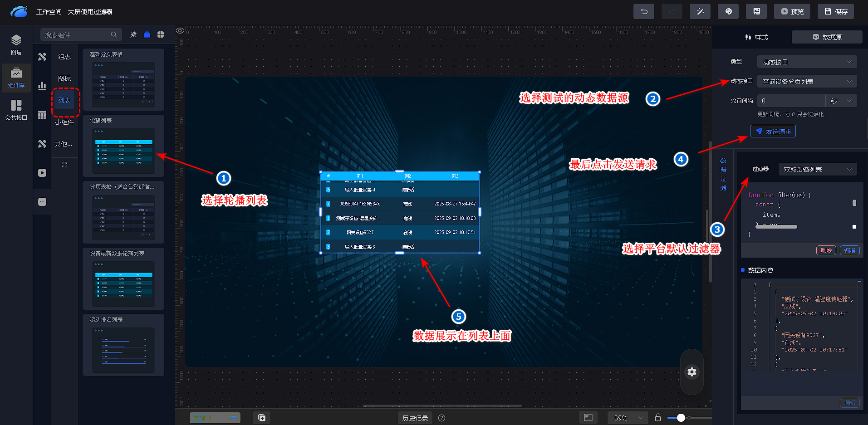Open the 图层 layers panel
Screen dimensions: 868x425
(x=16, y=45)
